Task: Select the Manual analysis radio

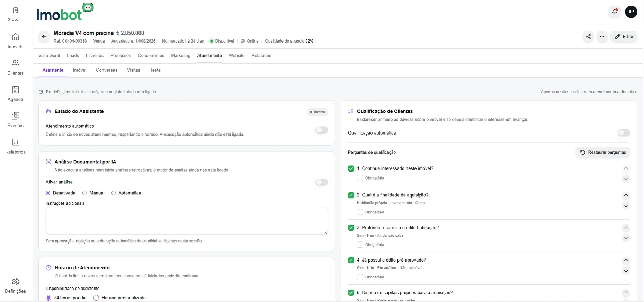Action: [84, 193]
